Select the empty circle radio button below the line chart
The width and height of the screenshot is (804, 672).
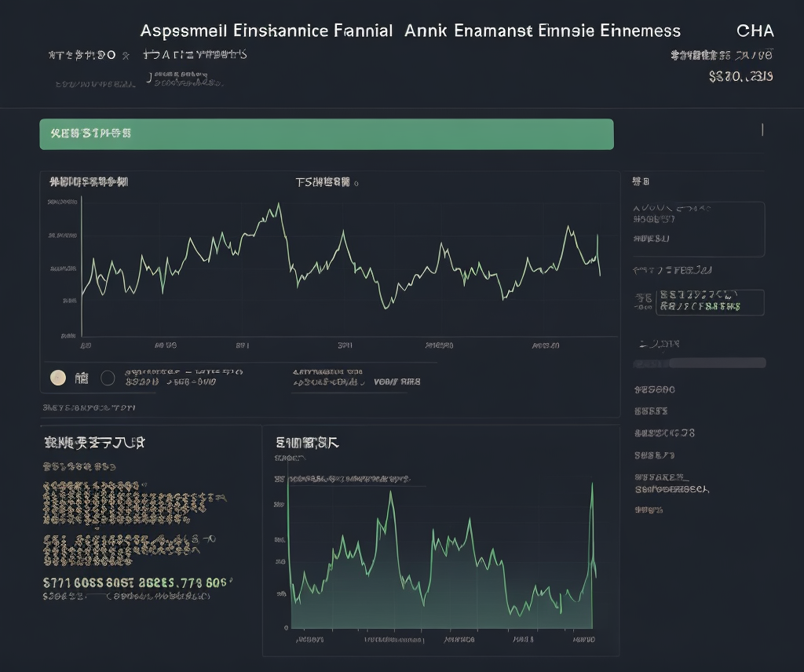[108, 378]
